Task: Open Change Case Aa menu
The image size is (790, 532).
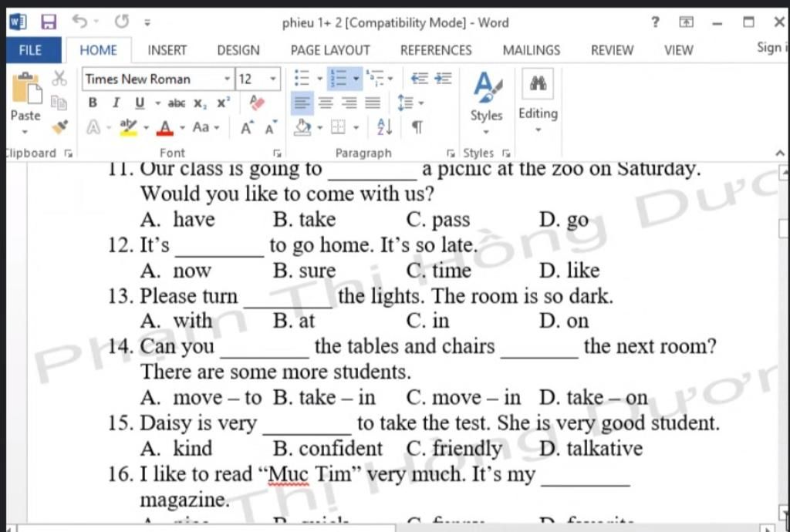Action: click(205, 127)
